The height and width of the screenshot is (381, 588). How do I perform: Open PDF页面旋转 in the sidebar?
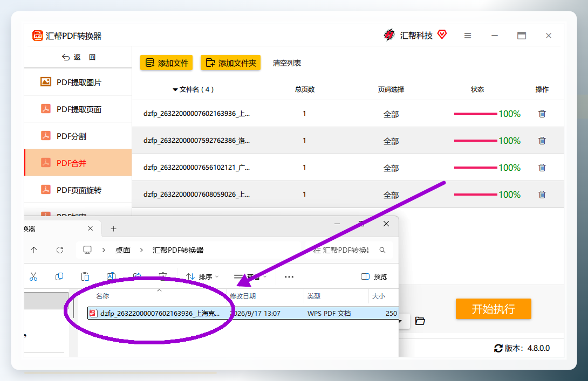pyautogui.click(x=78, y=190)
